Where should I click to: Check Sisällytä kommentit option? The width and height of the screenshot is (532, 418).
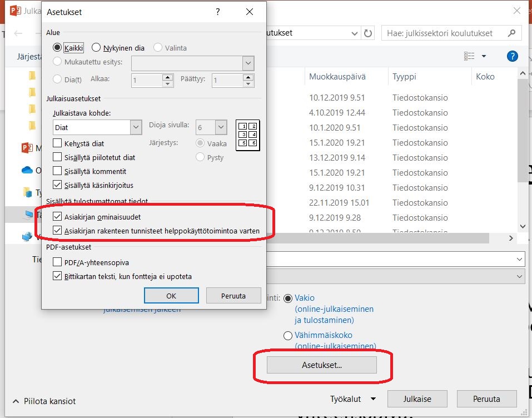click(x=57, y=171)
